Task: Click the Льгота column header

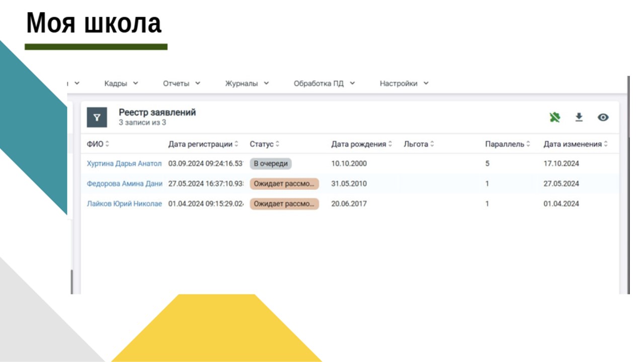Action: tap(416, 144)
